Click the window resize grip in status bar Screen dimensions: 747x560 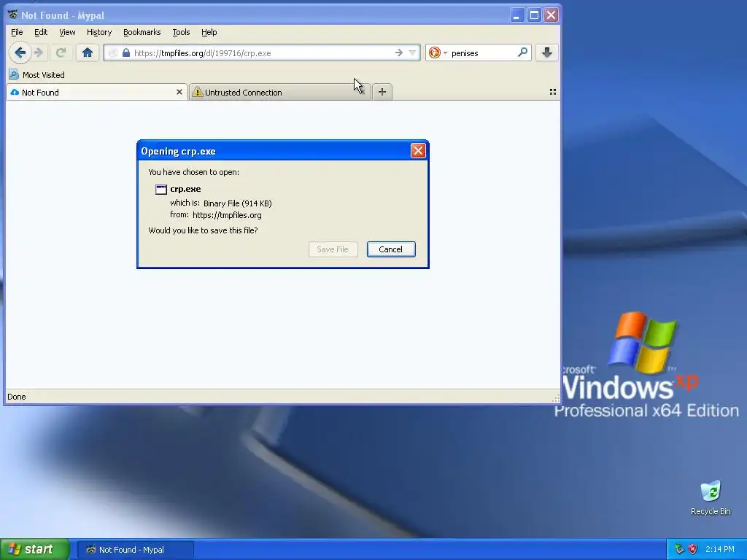555,398
